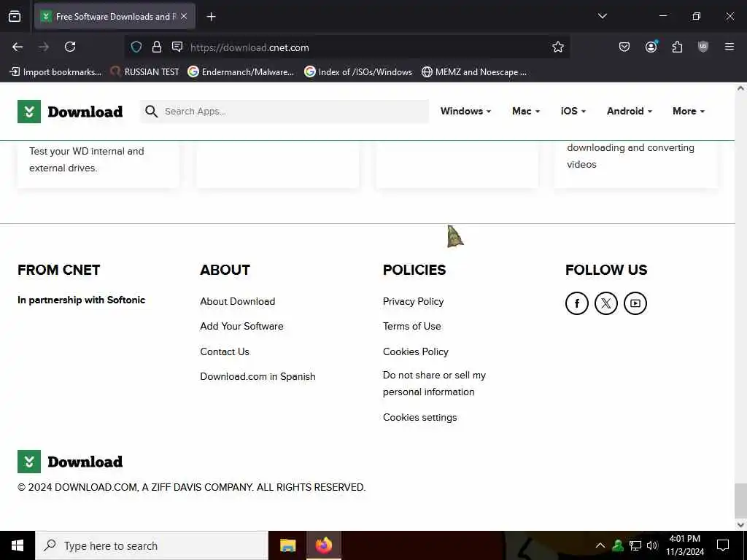Image resolution: width=747 pixels, height=560 pixels.
Task: Show hidden system tray icons chevron
Action: (600, 545)
